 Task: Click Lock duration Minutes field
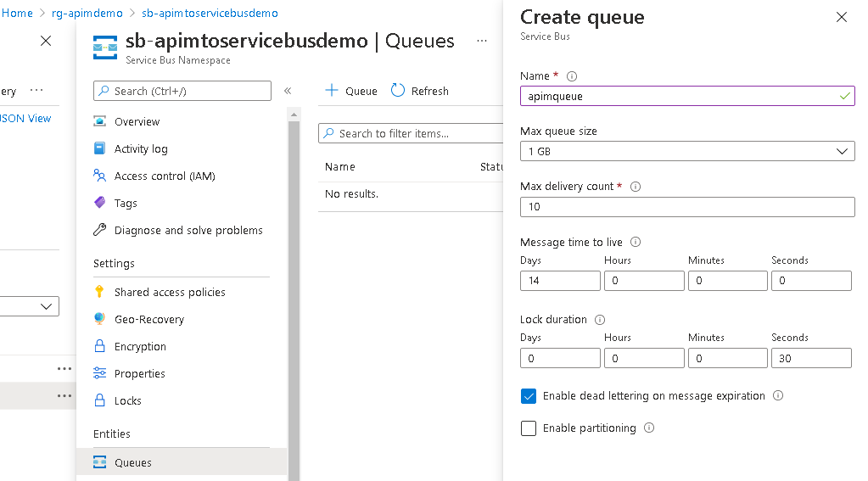point(727,358)
